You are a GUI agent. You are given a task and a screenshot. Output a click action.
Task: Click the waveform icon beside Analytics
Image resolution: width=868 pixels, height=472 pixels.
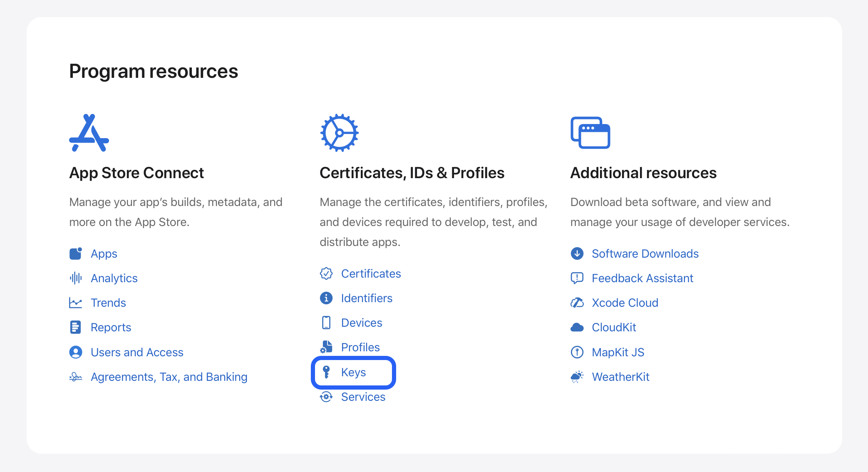[x=76, y=278]
